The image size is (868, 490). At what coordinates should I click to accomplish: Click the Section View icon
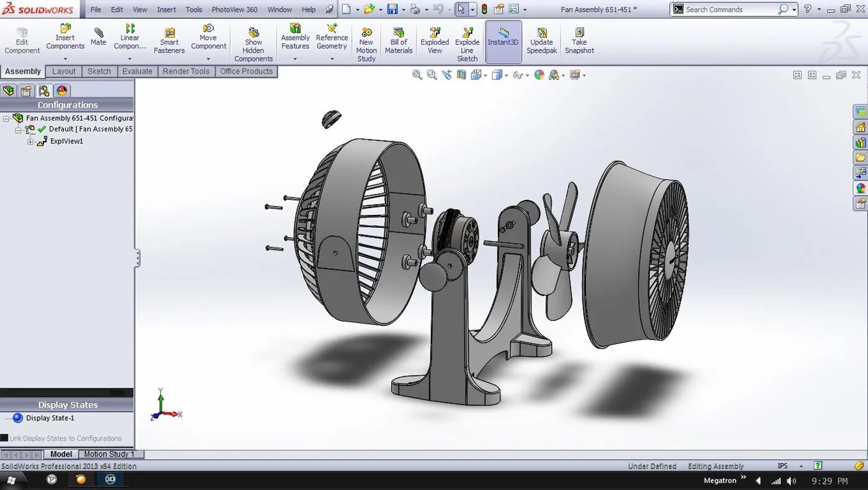coord(461,75)
